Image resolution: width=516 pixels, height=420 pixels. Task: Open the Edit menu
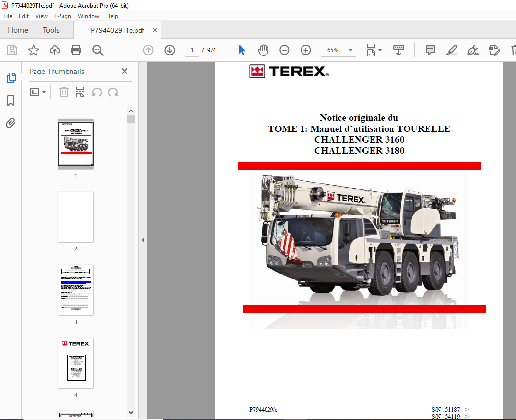tap(24, 16)
